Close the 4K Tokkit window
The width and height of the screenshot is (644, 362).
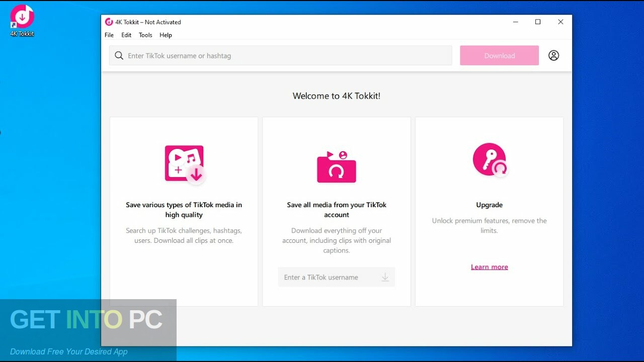coord(560,22)
